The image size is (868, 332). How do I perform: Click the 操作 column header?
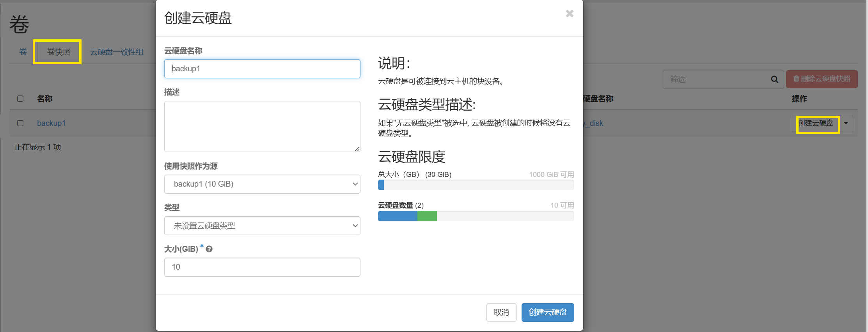pos(799,99)
